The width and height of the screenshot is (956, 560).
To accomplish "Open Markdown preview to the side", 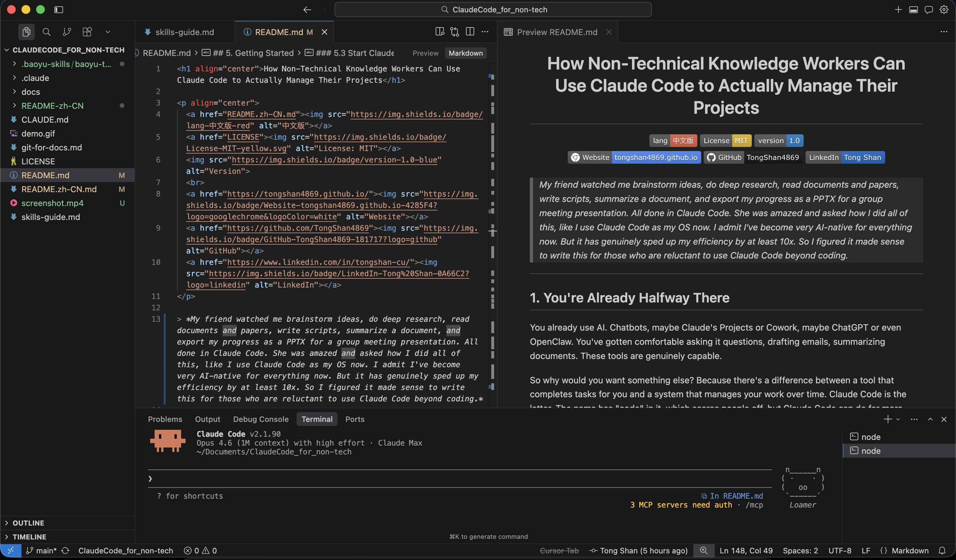I will 440,32.
